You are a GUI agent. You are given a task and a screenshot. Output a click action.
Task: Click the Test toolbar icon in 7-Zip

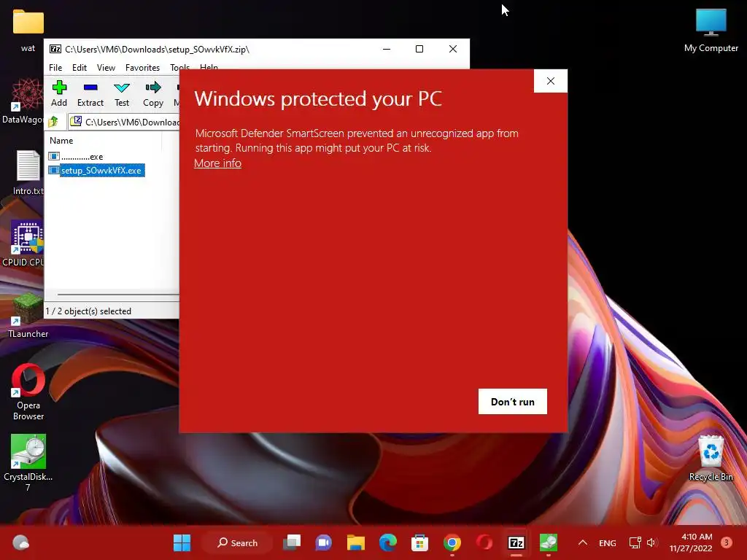tap(122, 94)
